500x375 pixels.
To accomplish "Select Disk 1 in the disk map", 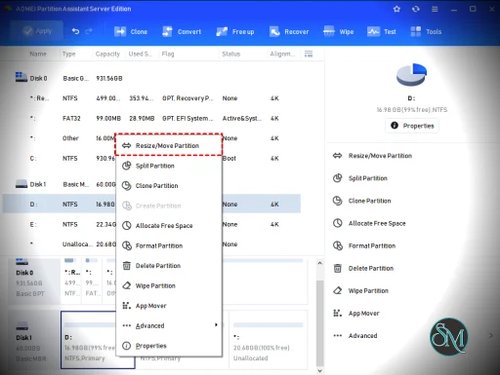I will tap(33, 340).
